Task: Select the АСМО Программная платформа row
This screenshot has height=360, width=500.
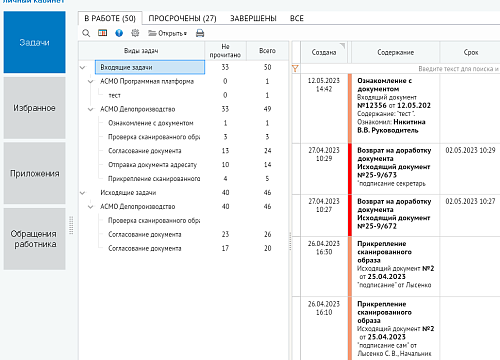Action: coord(183,81)
